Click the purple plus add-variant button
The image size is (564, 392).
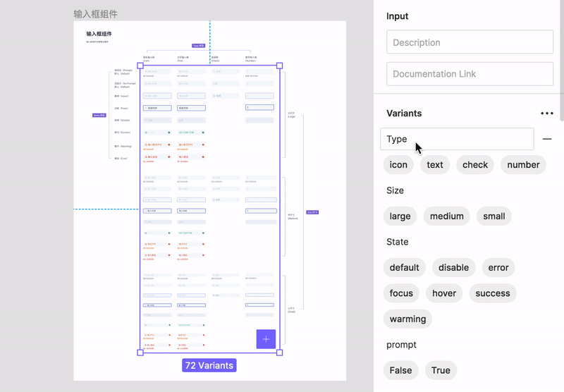click(x=266, y=339)
